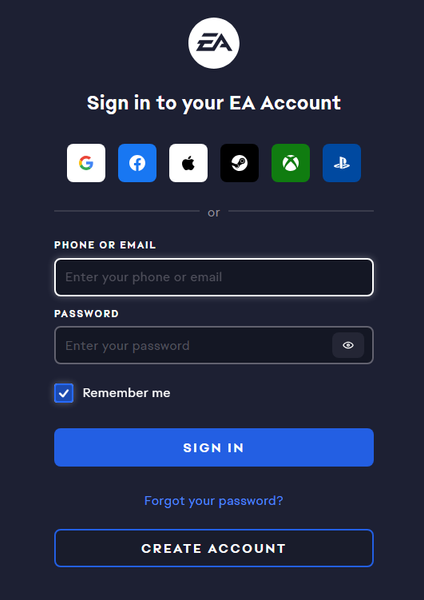Use the PlayStation sign-in icon

pos(342,163)
